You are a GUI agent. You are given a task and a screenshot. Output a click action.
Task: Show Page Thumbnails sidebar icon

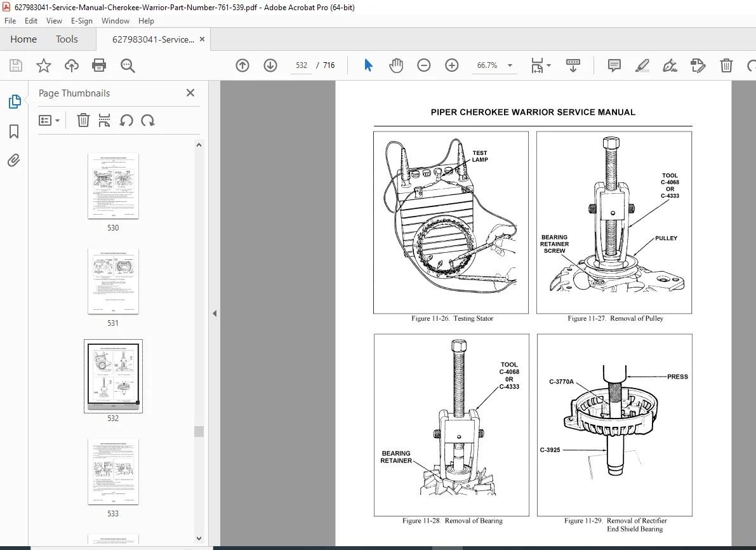coord(15,102)
